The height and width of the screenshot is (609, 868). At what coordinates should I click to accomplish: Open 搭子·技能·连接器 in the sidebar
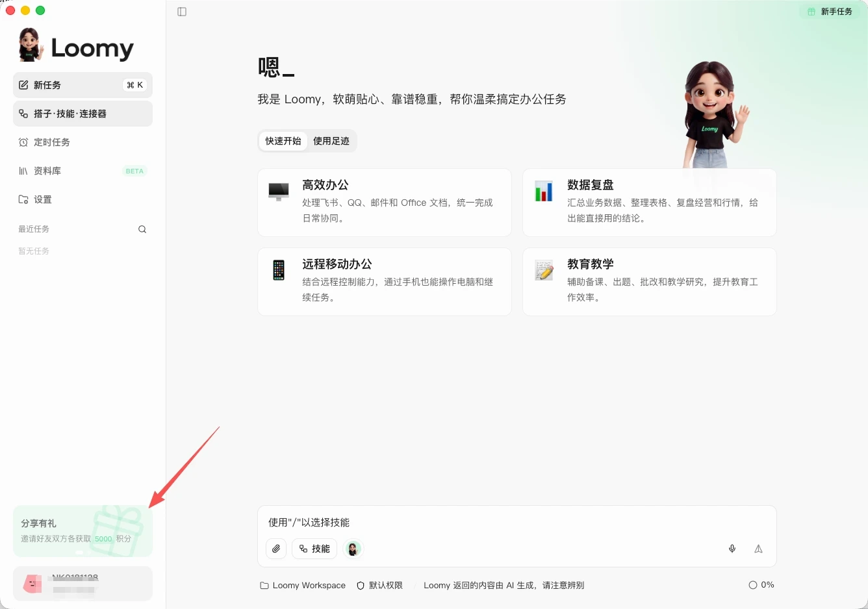[x=83, y=114]
